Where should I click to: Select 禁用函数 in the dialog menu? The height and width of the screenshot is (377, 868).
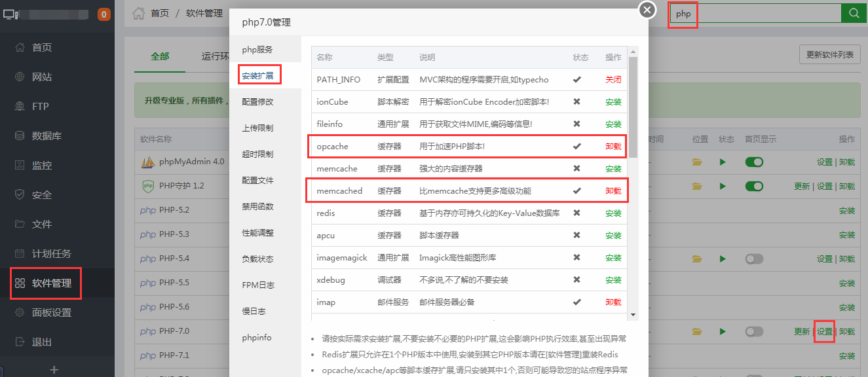pyautogui.click(x=257, y=207)
